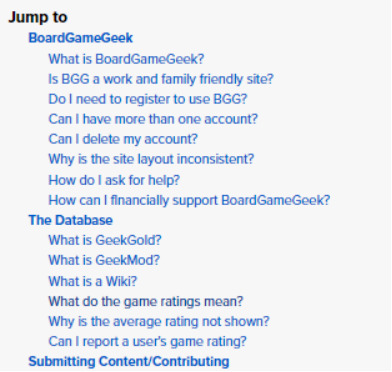Go to 'What is a Wiki?' entry
392x372 pixels.
point(93,281)
